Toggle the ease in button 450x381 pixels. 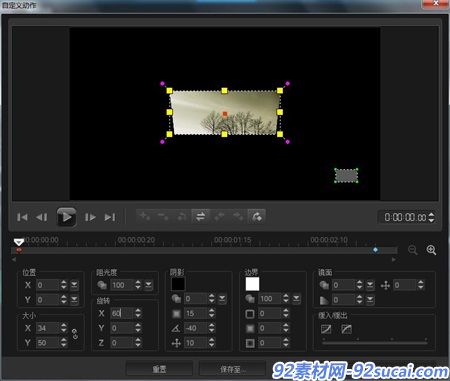pos(326,329)
